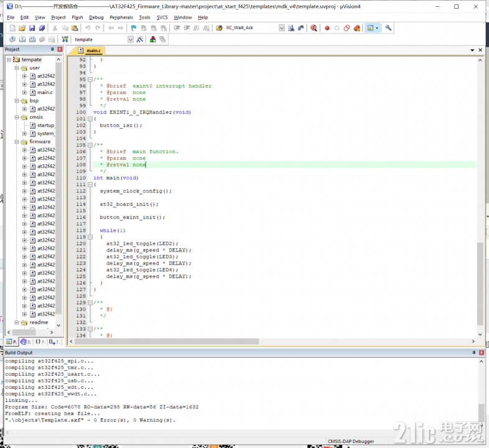Click the 'linking...' build output line
Screen dimensions: 489x448
(x=21, y=400)
